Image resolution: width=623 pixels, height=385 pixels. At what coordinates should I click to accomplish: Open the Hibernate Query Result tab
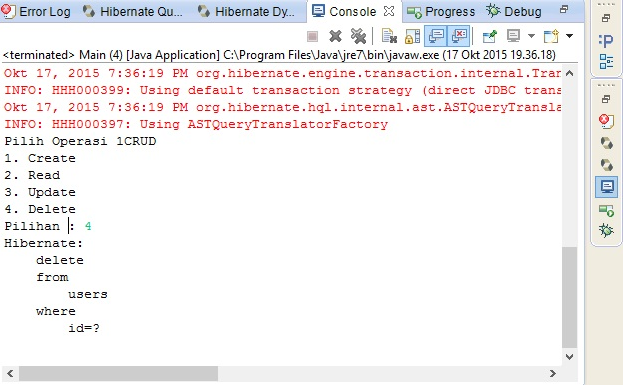[x=133, y=12]
